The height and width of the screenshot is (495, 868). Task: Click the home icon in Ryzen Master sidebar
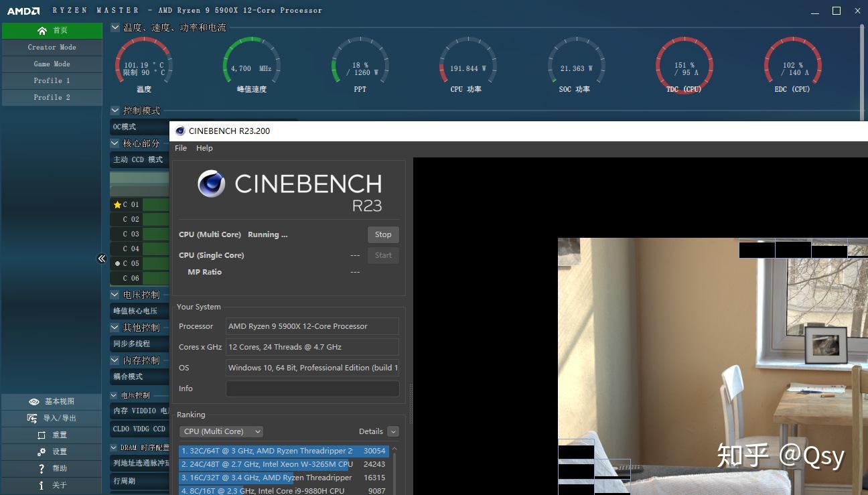[42, 30]
